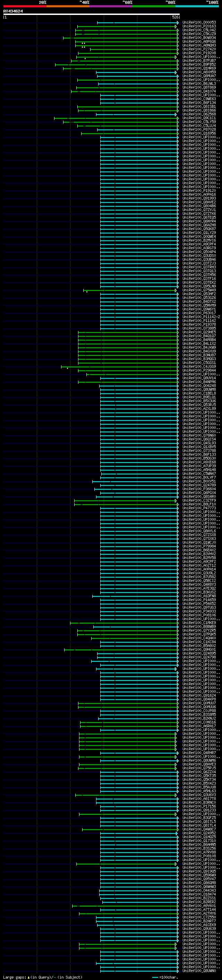Select hit label UniRef100_C4JGG9
The height and width of the screenshot is (980, 222).
click(199, 367)
